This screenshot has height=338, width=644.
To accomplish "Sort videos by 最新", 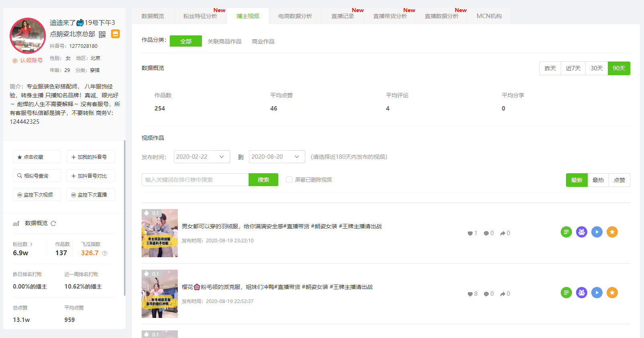I will click(x=577, y=180).
